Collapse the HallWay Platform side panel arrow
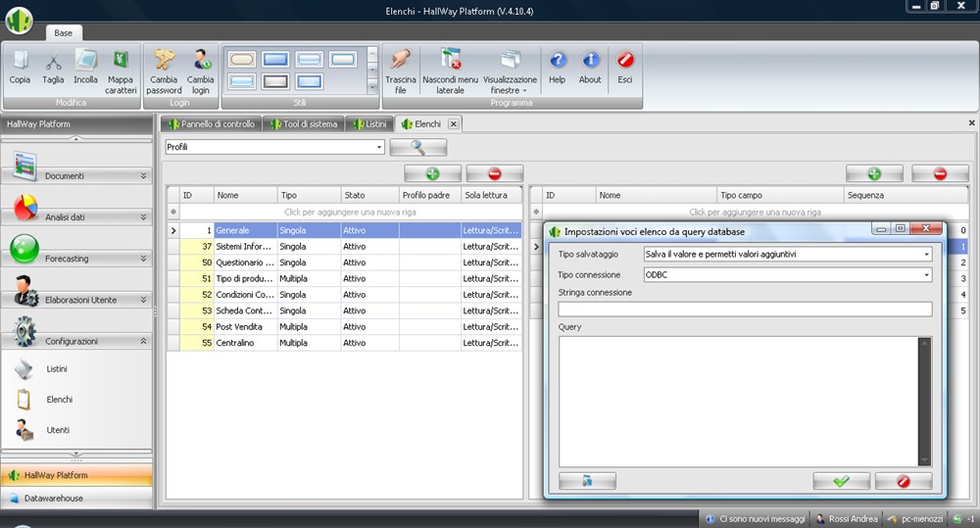980x528 pixels. coord(76,138)
